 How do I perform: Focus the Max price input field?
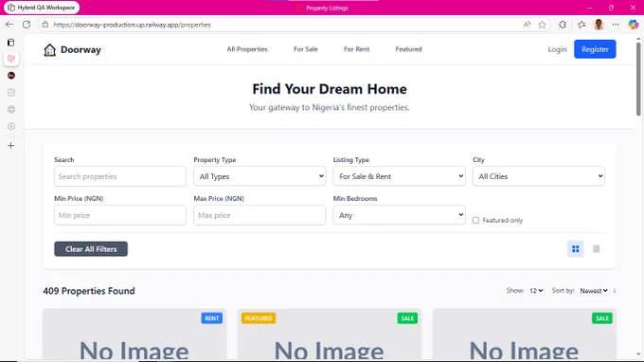tap(259, 215)
